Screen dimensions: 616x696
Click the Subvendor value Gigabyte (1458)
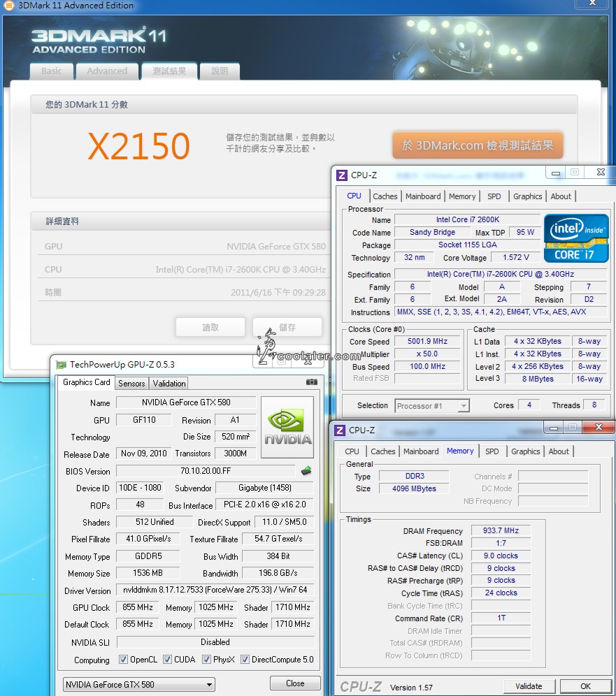[265, 488]
